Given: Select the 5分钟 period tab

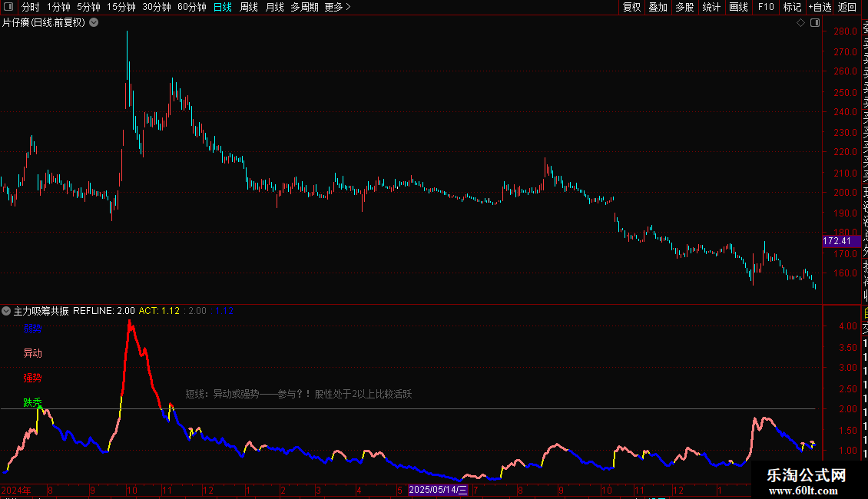Looking at the screenshot, I should coord(88,7).
